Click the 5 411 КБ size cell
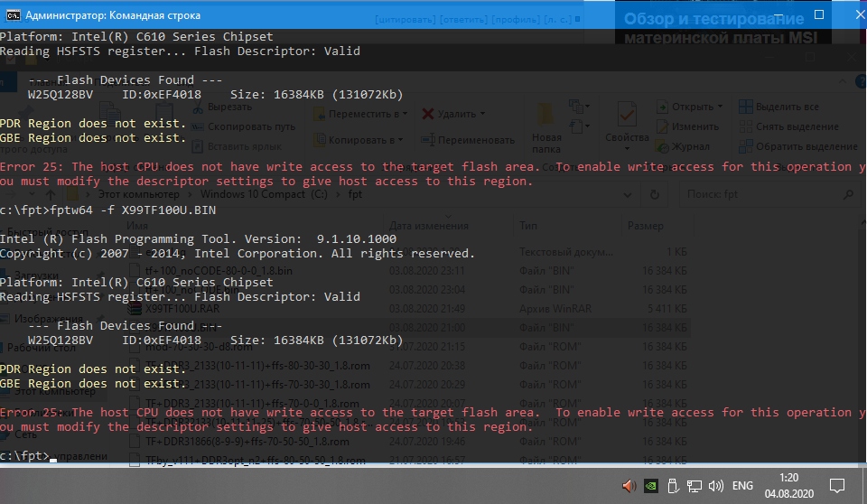This screenshot has width=867, height=504. point(667,308)
